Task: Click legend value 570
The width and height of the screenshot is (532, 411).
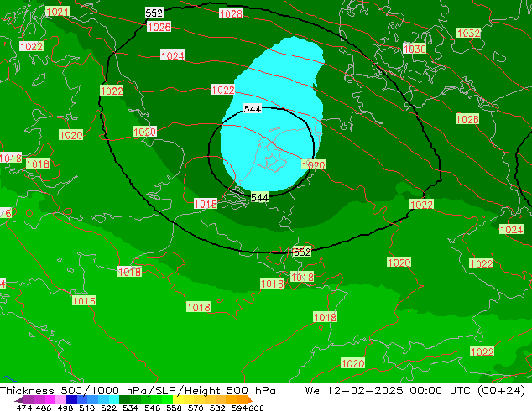Action: pos(196,408)
